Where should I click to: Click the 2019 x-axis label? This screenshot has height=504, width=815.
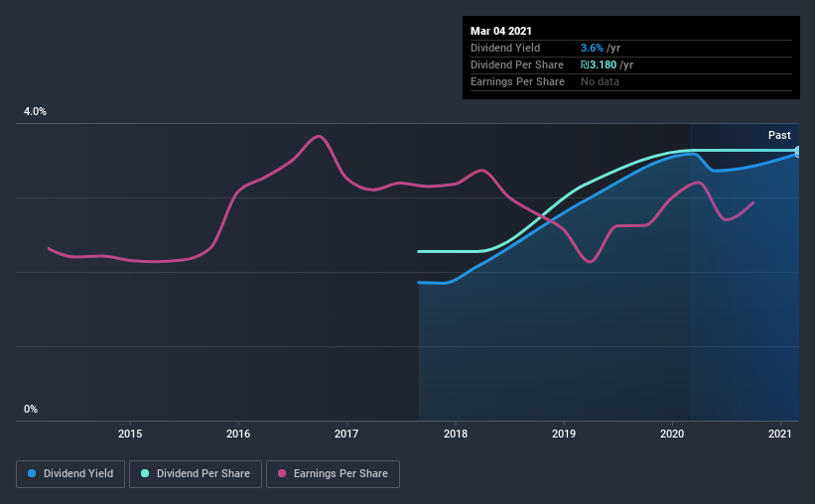[564, 434]
